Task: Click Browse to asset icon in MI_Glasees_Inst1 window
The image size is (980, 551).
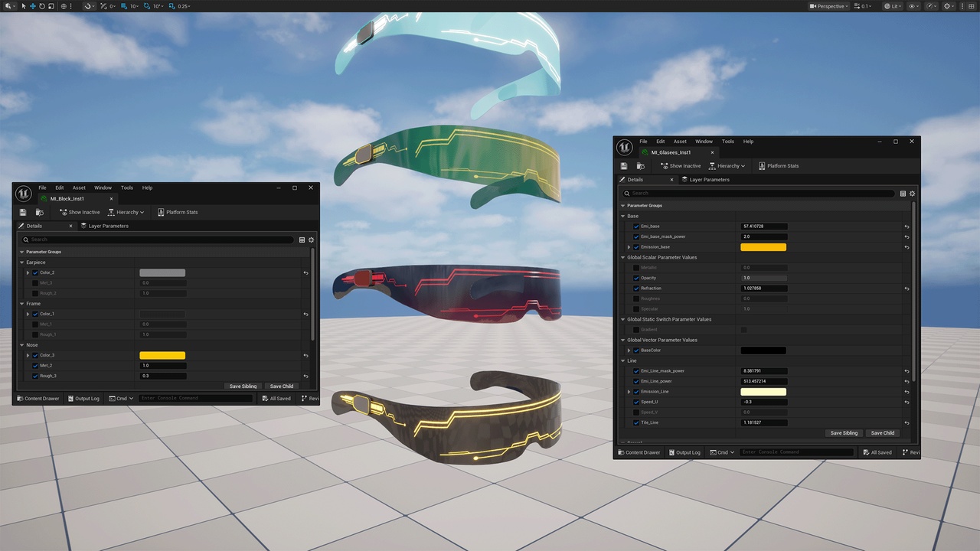Action: point(640,165)
